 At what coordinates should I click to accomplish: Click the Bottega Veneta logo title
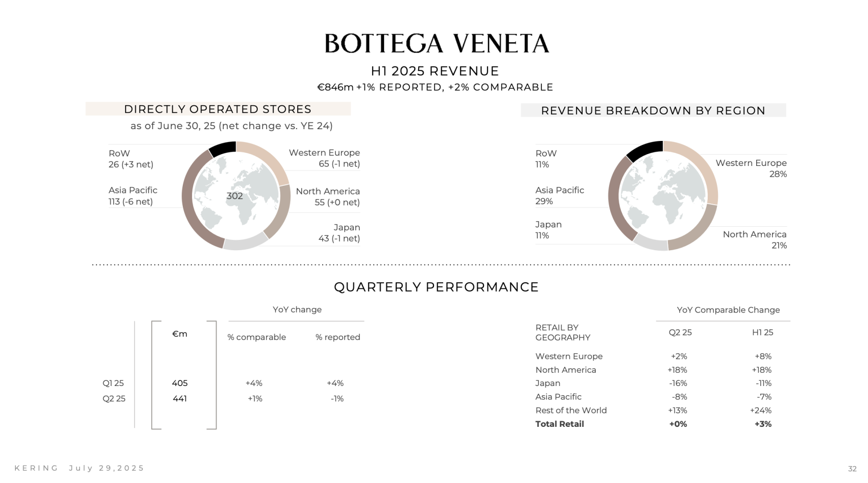pos(437,43)
